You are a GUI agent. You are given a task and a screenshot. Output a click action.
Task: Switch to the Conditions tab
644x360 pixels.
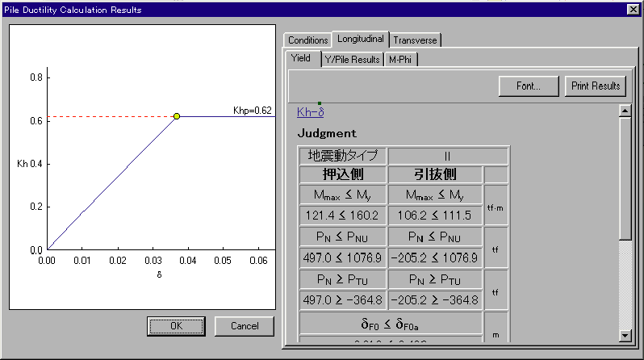308,40
